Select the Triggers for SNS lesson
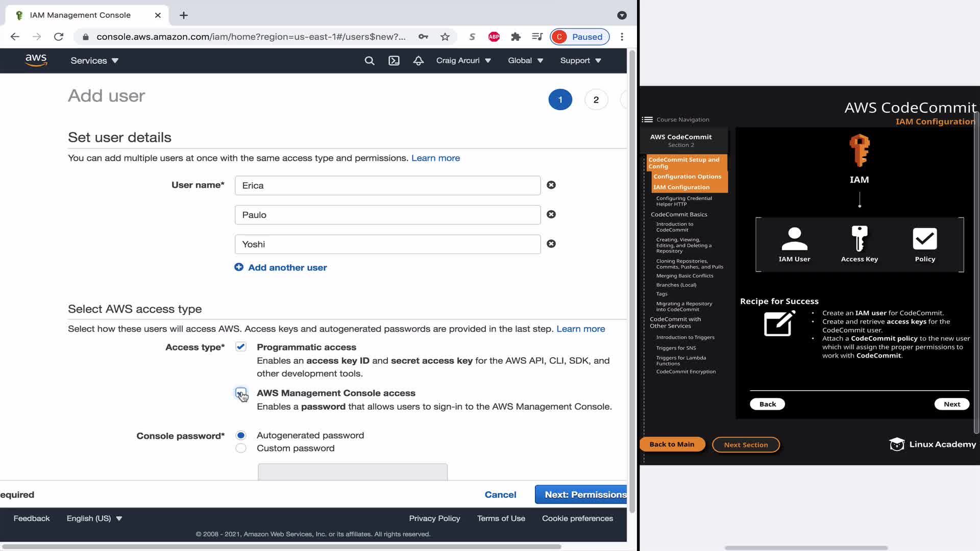This screenshot has width=980, height=551. tap(676, 348)
